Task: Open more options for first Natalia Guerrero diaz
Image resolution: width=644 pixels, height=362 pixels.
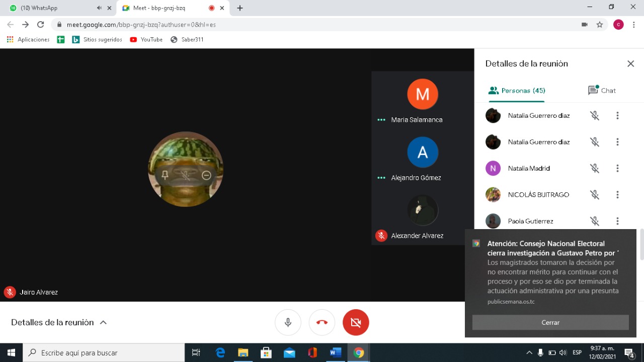Action: pyautogui.click(x=617, y=115)
